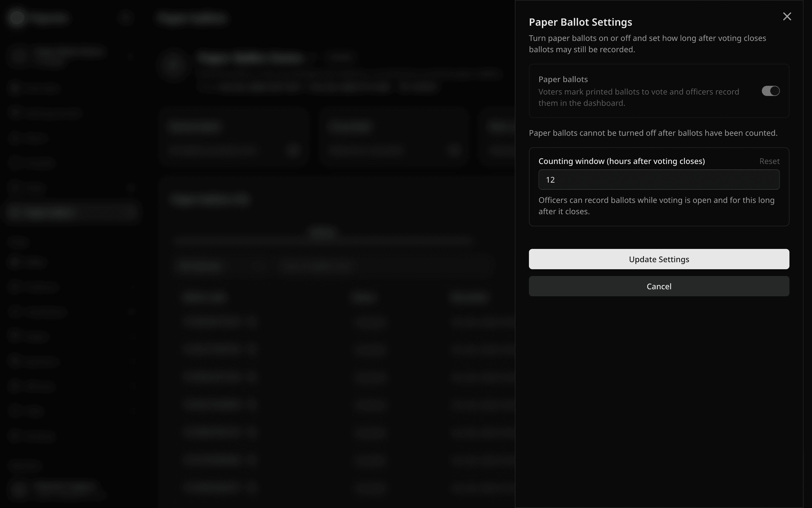This screenshot has height=508, width=812.
Task: Click 'Counting window (hours after voting closes)' label
Action: [x=621, y=161]
